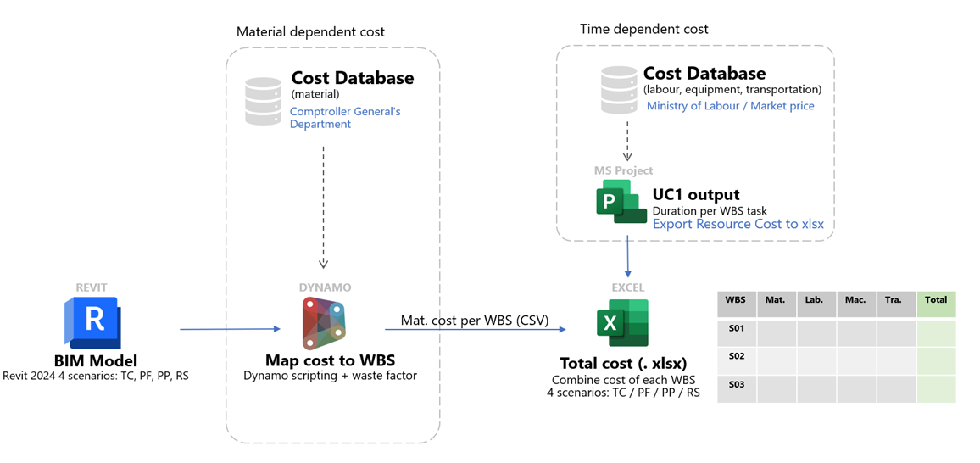The width and height of the screenshot is (980, 463).
Task: Click 'Combine cost of each WBS' caption
Action: (622, 380)
